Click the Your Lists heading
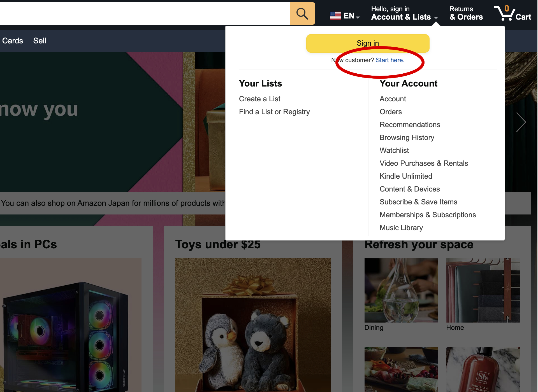Screen dimensions: 538x392 pos(260,83)
